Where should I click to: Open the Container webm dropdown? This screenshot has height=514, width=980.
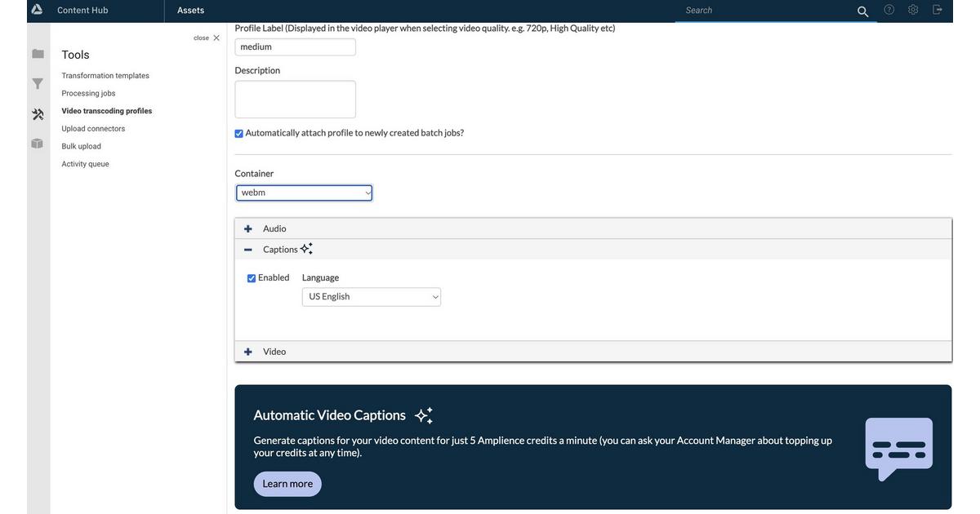(305, 193)
